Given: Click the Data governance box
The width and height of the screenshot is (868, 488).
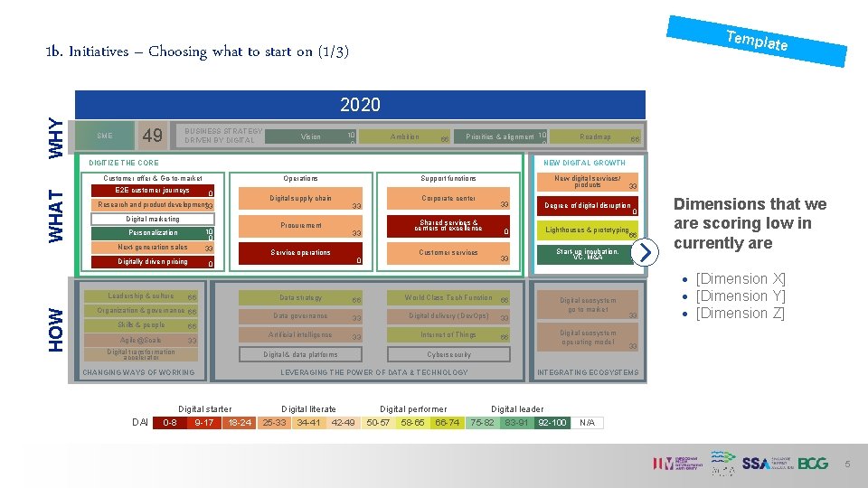Looking at the screenshot, I should 300,316.
